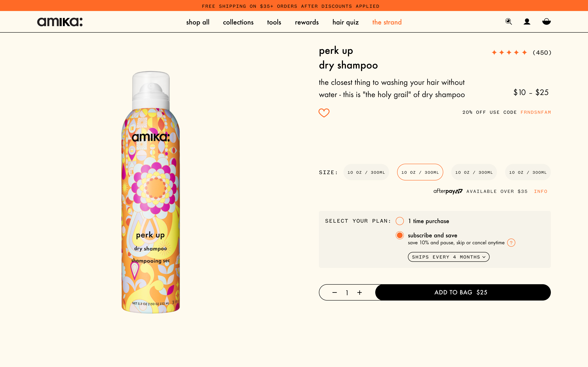Click the amika: logo in header
Image resolution: width=588 pixels, height=367 pixels.
[x=60, y=22]
